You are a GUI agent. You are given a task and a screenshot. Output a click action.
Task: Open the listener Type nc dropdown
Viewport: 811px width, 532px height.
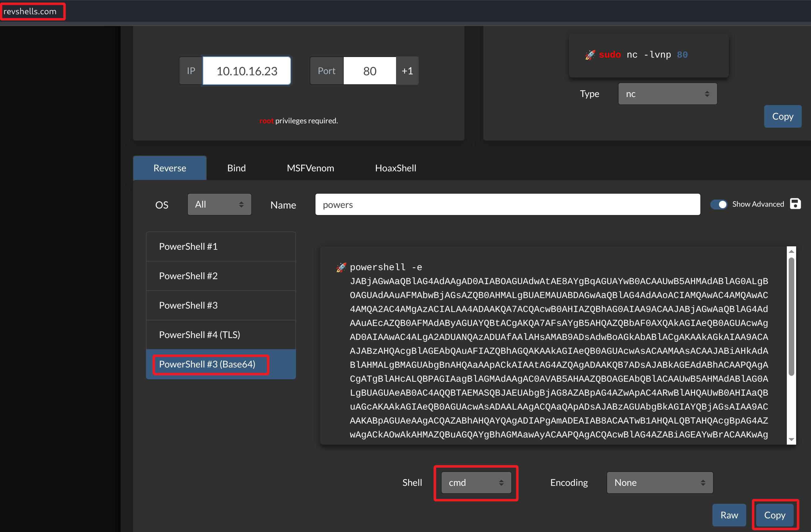tap(667, 94)
